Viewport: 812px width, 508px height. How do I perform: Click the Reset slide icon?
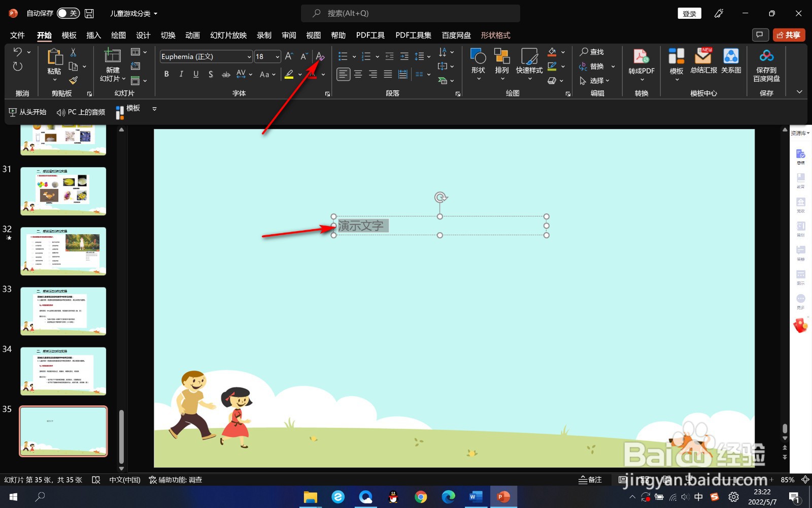136,66
